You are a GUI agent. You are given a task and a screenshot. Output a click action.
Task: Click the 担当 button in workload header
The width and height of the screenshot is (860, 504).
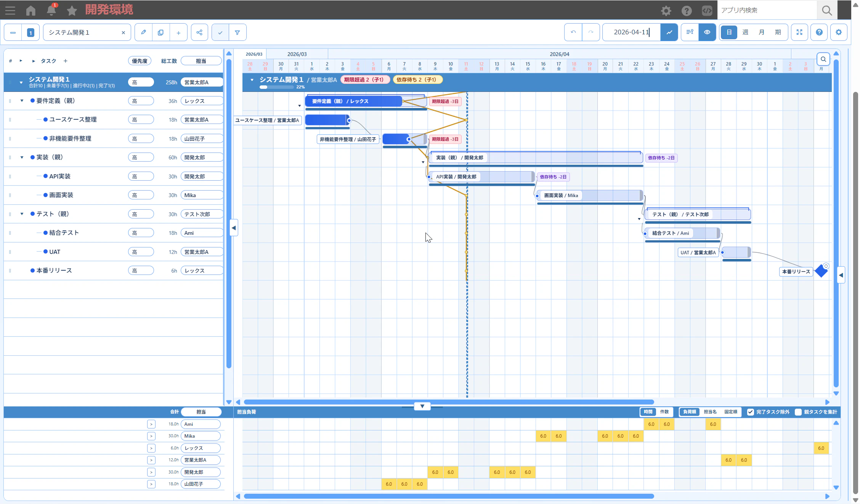201,412
